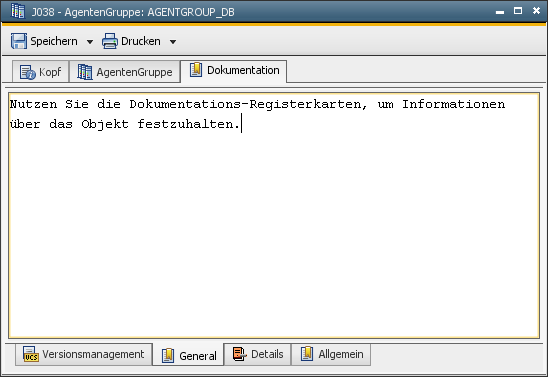This screenshot has height=377, width=548.
Task: Switch to the Details bottom tab
Action: 258,354
